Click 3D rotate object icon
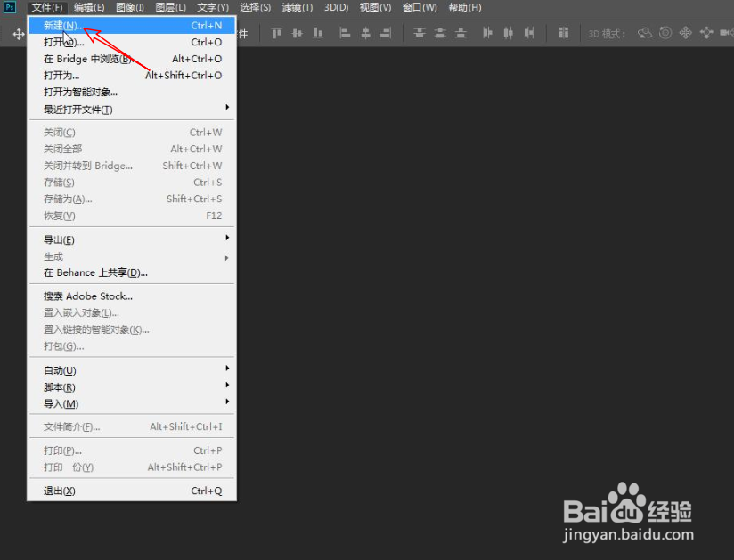The image size is (734, 560). pos(645,33)
